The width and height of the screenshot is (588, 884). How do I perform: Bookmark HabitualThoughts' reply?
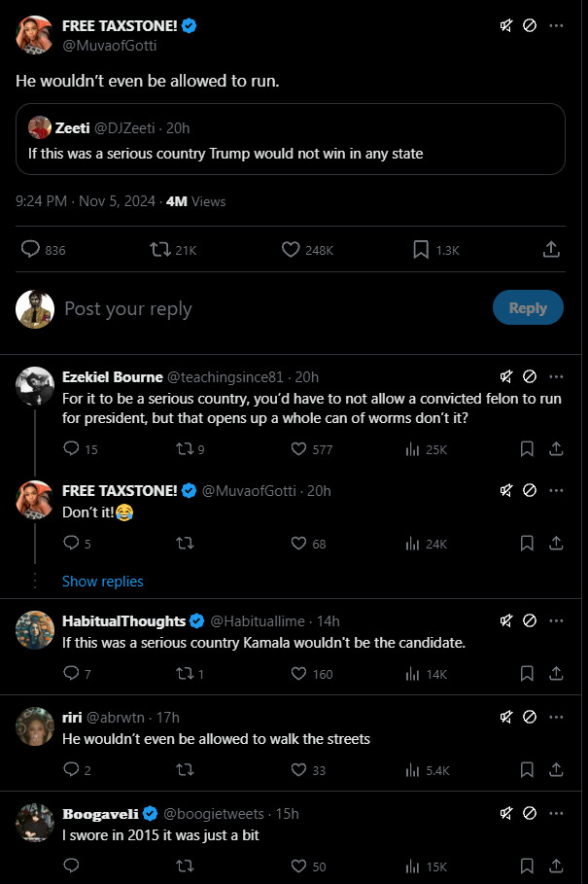pyautogui.click(x=527, y=673)
